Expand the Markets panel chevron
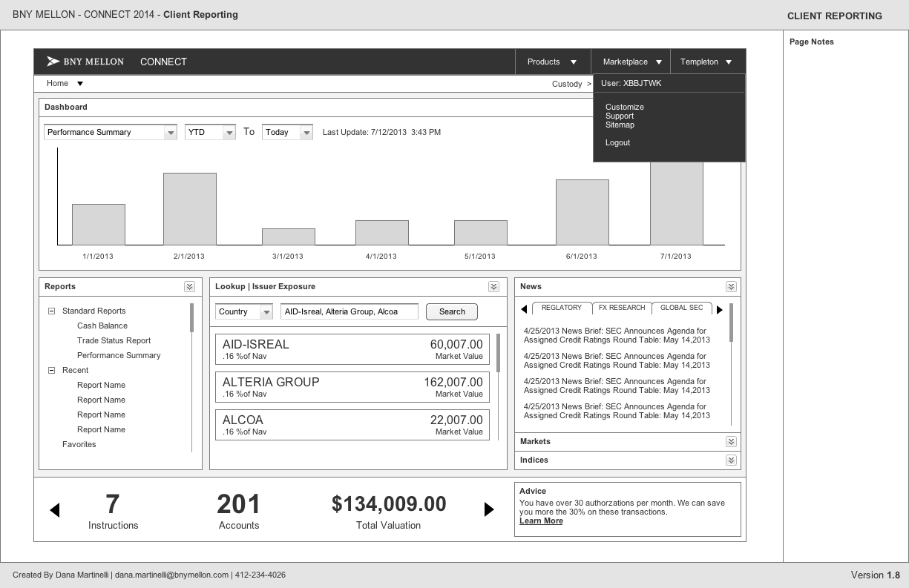The height and width of the screenshot is (588, 909). [731, 442]
